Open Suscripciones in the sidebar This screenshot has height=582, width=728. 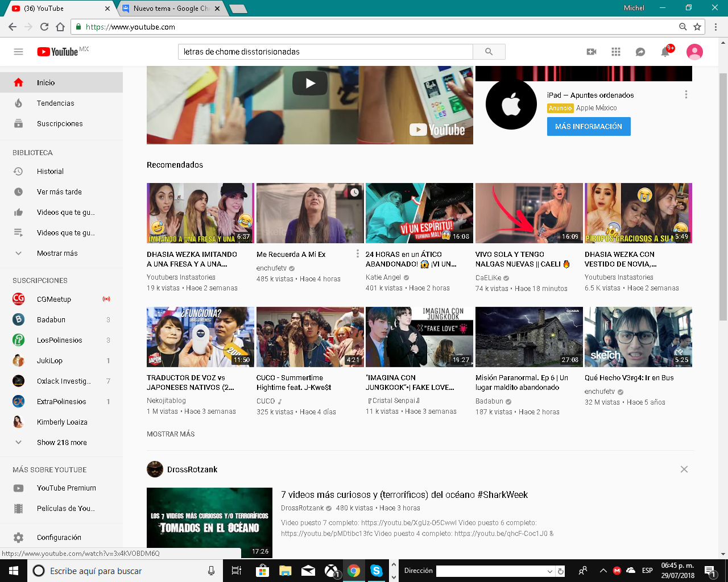(x=61, y=124)
